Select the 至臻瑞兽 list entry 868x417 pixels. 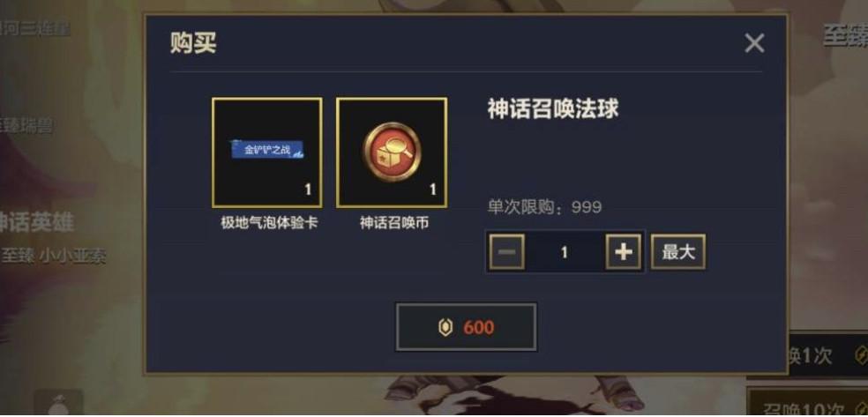point(26,125)
